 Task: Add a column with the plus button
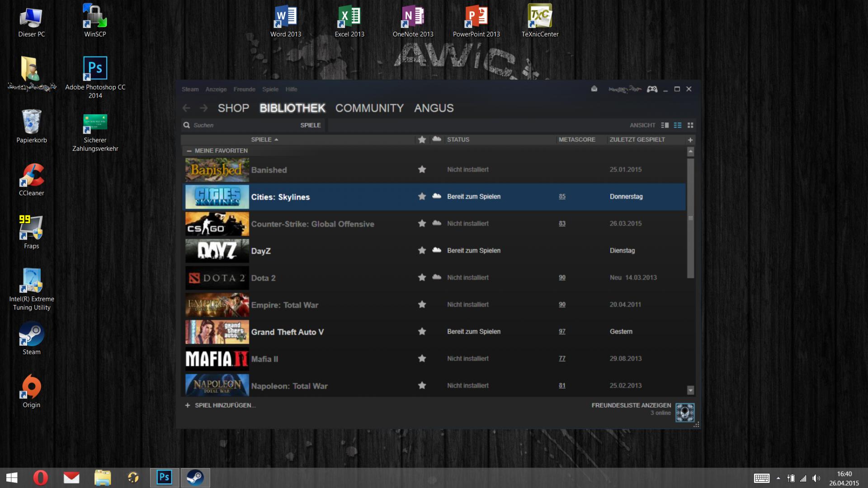pos(690,140)
